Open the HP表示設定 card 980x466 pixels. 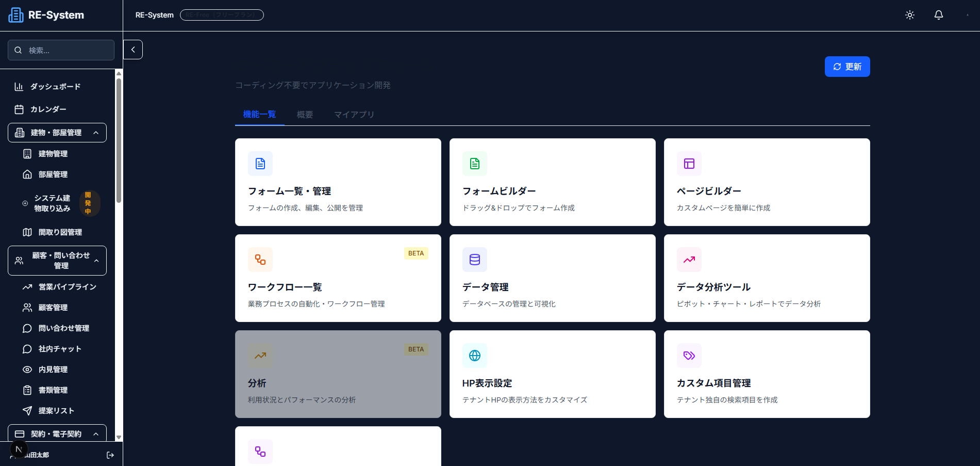click(553, 374)
